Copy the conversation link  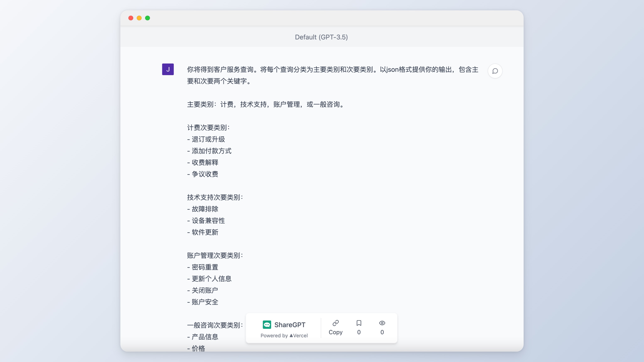click(x=336, y=328)
